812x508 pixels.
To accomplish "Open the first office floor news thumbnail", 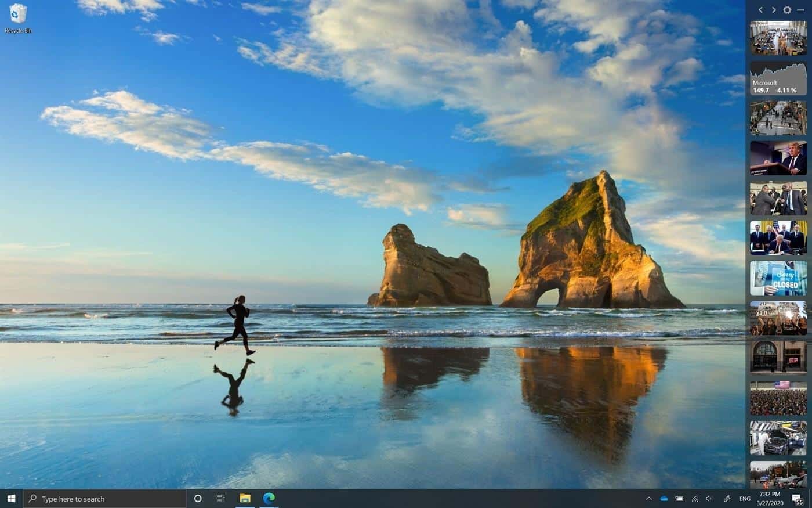I will pos(778,38).
